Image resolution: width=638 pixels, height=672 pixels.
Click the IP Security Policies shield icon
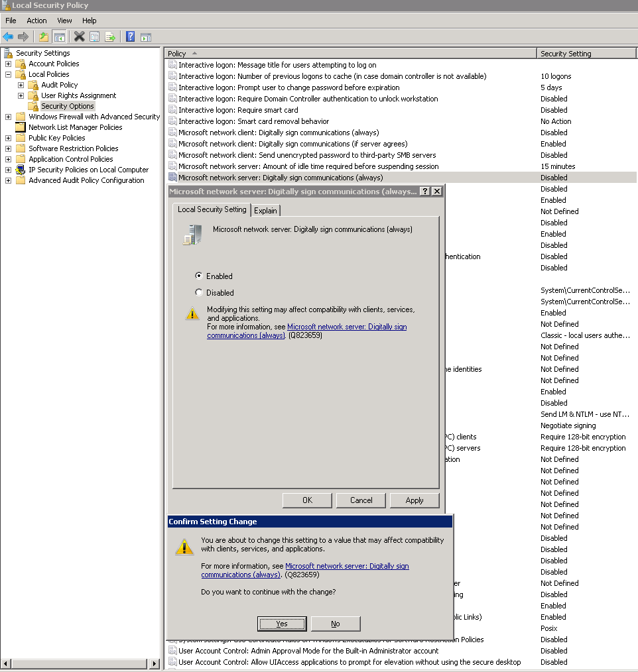[20, 170]
